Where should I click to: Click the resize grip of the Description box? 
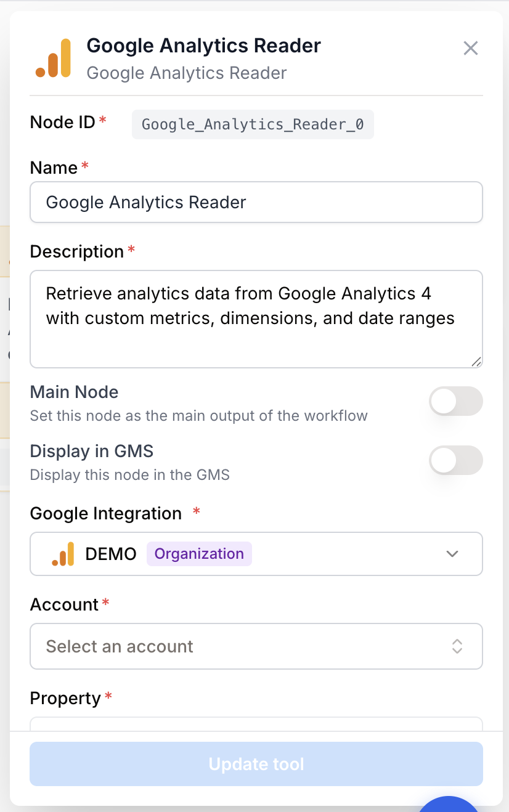pyautogui.click(x=476, y=362)
